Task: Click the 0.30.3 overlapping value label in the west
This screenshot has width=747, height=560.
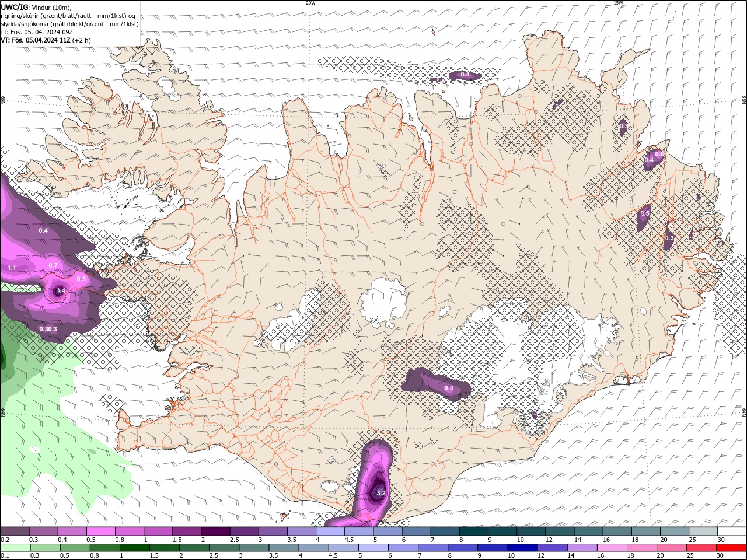Action: [x=48, y=329]
